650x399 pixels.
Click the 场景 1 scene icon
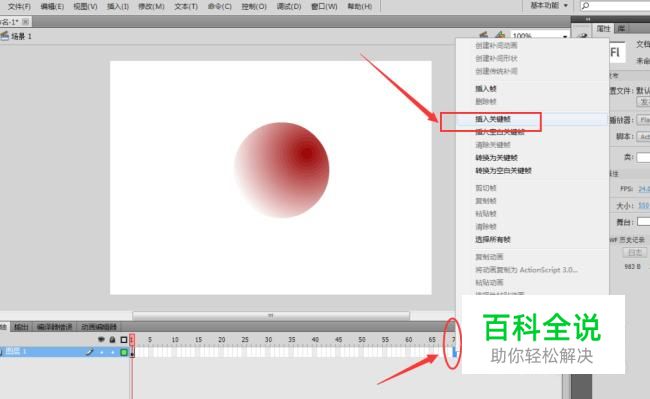(x=5, y=36)
